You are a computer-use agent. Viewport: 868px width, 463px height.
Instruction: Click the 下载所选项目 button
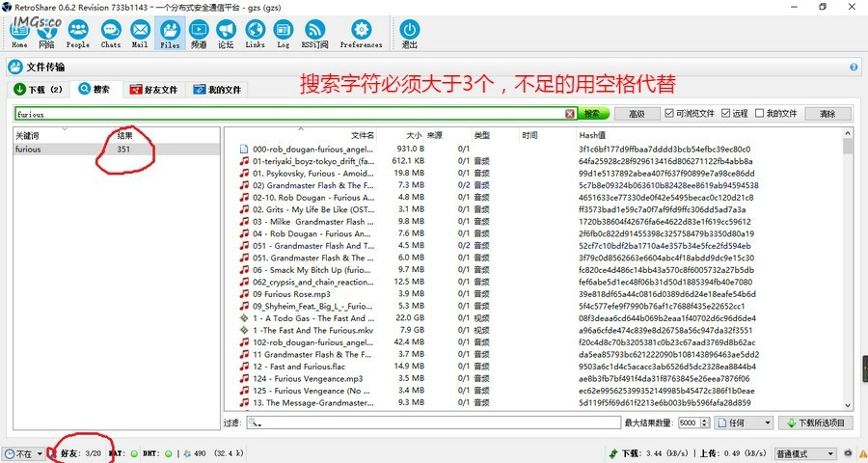[816, 422]
